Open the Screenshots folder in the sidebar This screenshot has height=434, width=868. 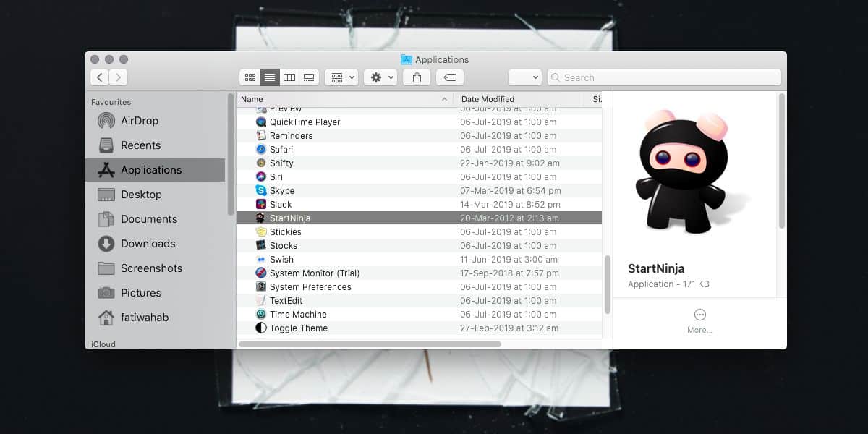click(155, 268)
